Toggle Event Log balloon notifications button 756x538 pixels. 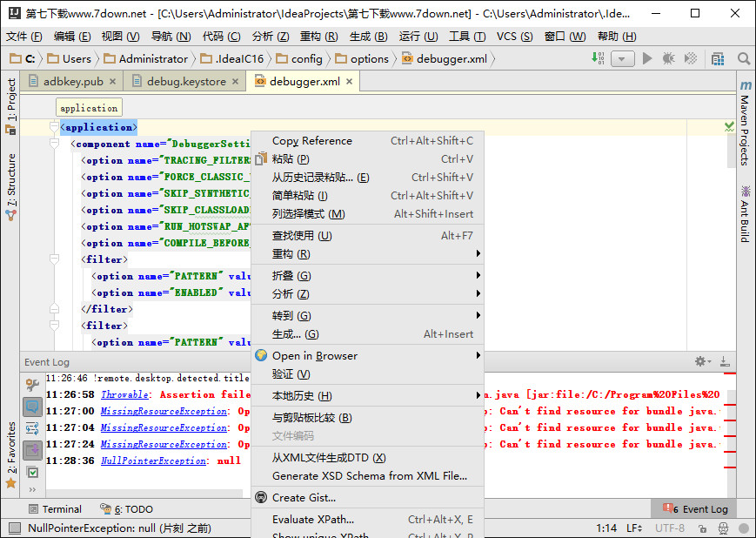32,407
